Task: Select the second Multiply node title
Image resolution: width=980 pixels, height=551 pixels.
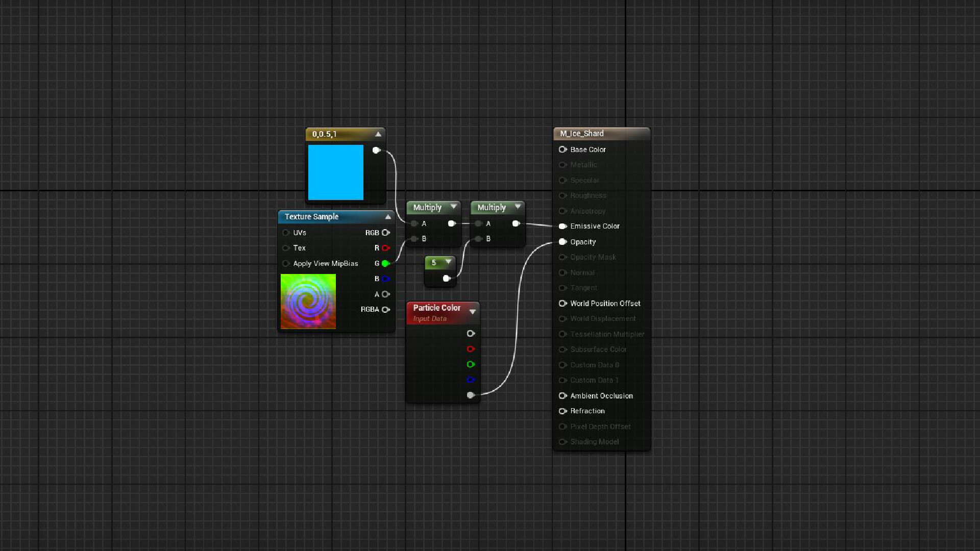Action: point(491,207)
